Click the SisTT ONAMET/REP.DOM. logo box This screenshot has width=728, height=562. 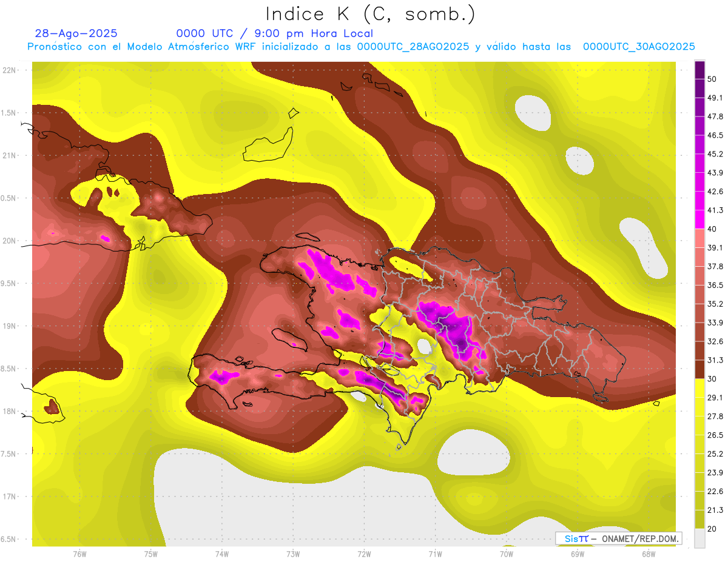(x=618, y=538)
